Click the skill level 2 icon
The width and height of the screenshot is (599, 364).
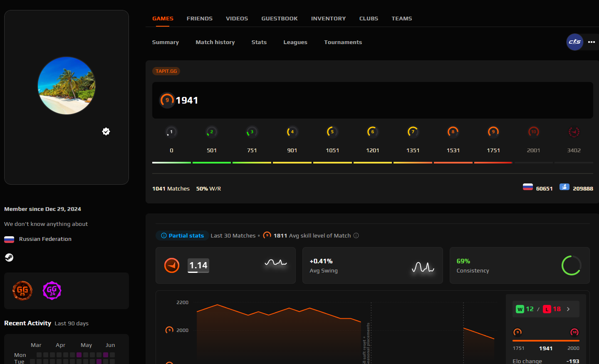[212, 132]
